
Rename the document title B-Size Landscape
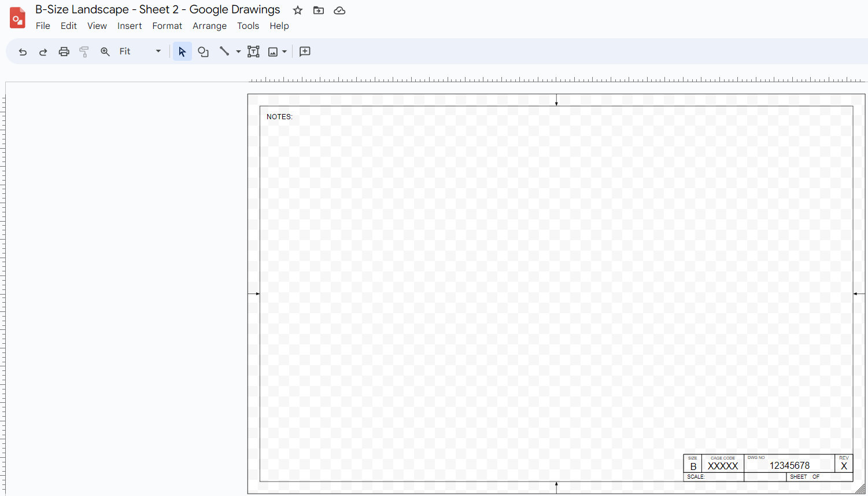click(158, 10)
